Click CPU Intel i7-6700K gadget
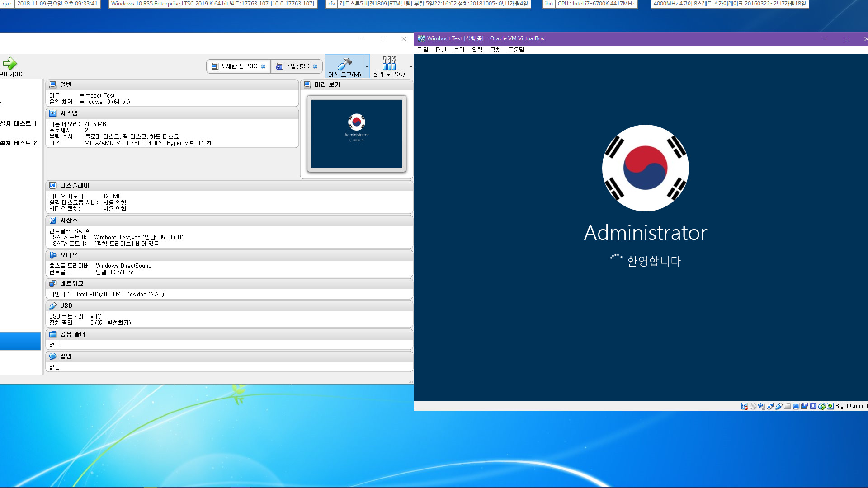This screenshot has height=488, width=868. 596,4
